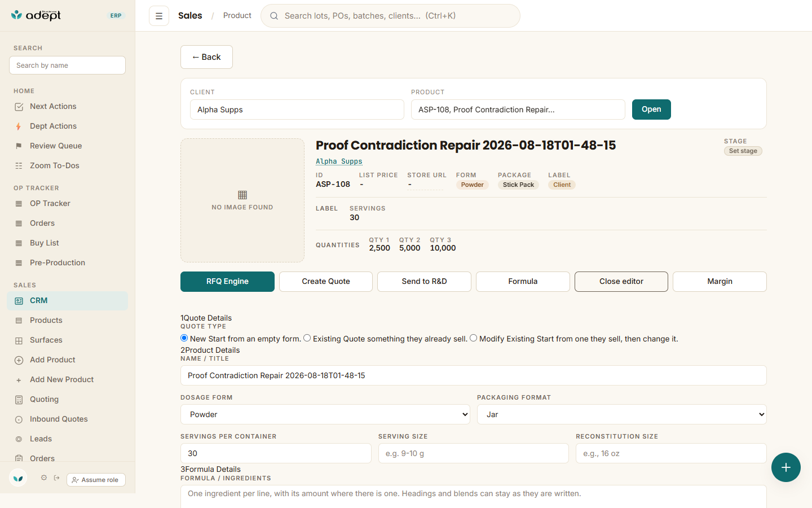
Task: Click the Product breadcrumb
Action: (x=237, y=16)
